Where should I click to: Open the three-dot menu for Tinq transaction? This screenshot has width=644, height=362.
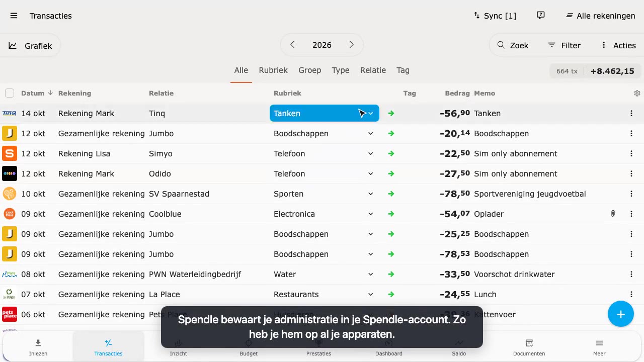631,113
